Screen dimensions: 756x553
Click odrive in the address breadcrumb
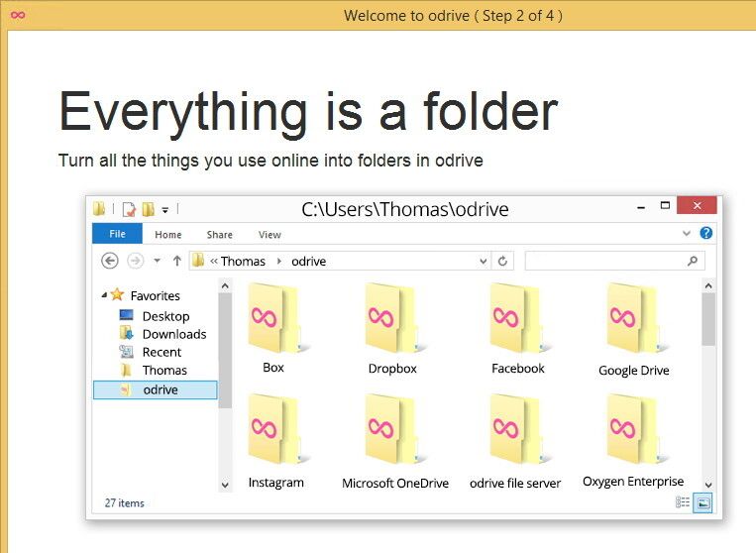[x=308, y=261]
